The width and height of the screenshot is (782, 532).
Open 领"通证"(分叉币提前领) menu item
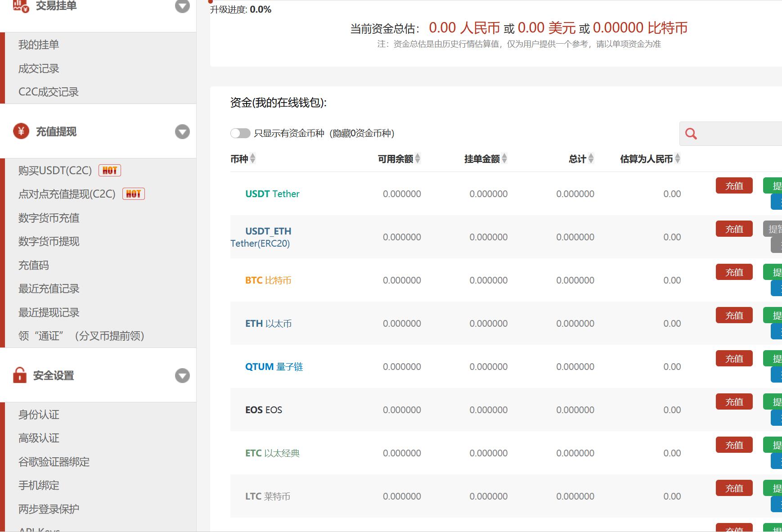pos(81,336)
